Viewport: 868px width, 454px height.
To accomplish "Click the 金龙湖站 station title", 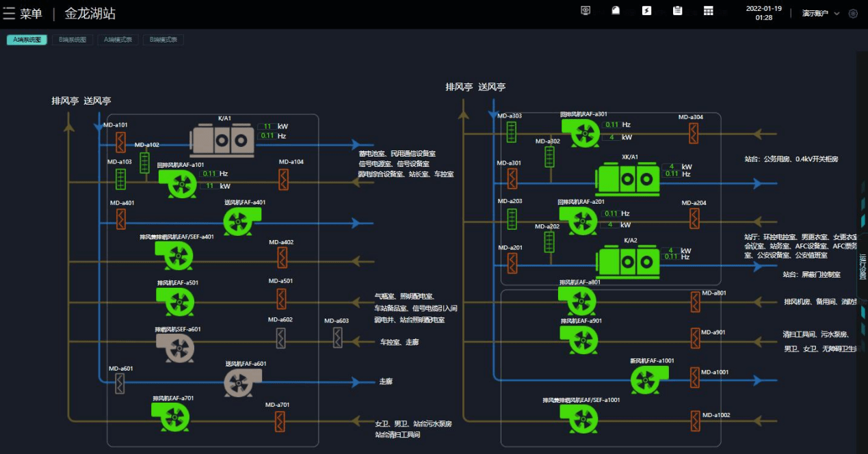I will [x=90, y=14].
